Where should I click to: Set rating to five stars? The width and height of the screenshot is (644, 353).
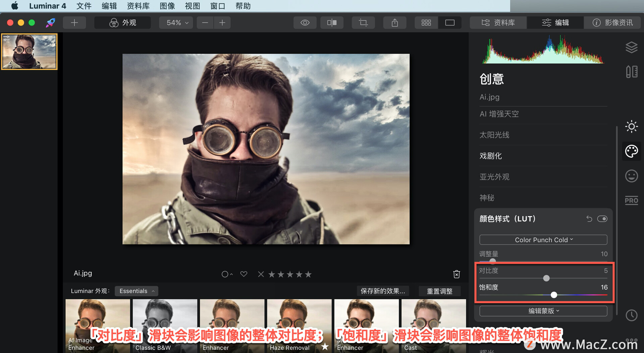tap(308, 274)
